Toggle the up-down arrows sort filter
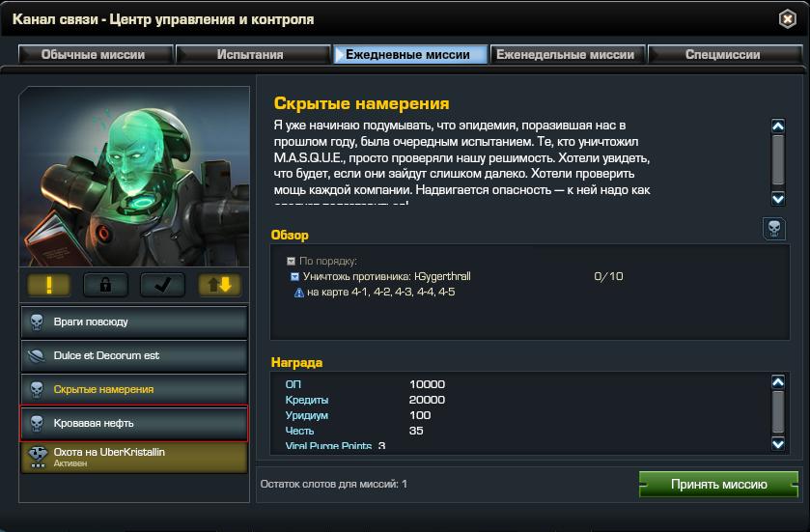The image size is (810, 532). [219, 285]
